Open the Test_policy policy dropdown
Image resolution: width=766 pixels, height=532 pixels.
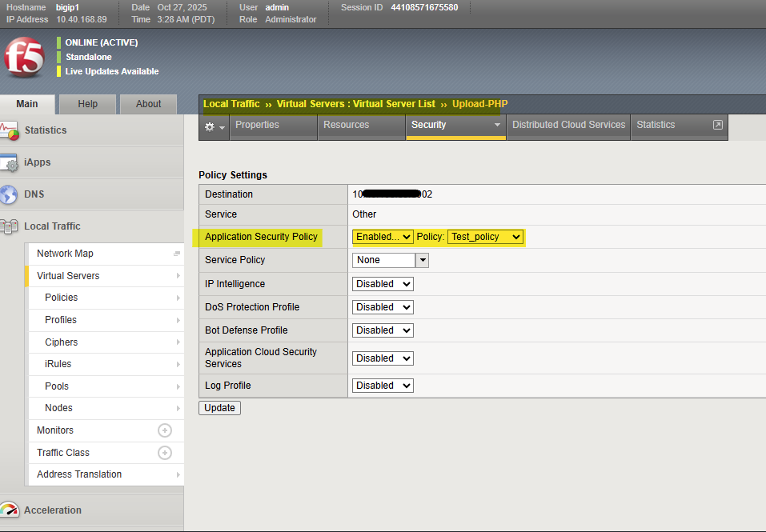click(x=486, y=237)
